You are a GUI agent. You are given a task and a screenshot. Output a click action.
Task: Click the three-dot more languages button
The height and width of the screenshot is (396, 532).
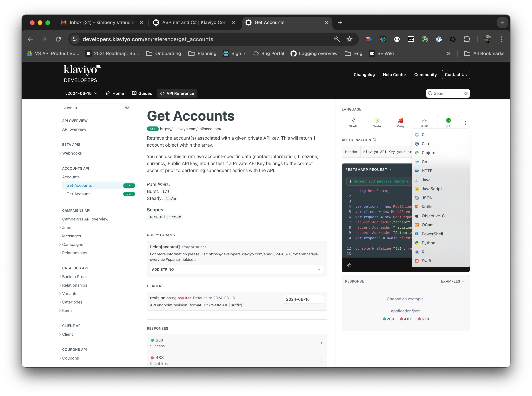click(x=465, y=123)
